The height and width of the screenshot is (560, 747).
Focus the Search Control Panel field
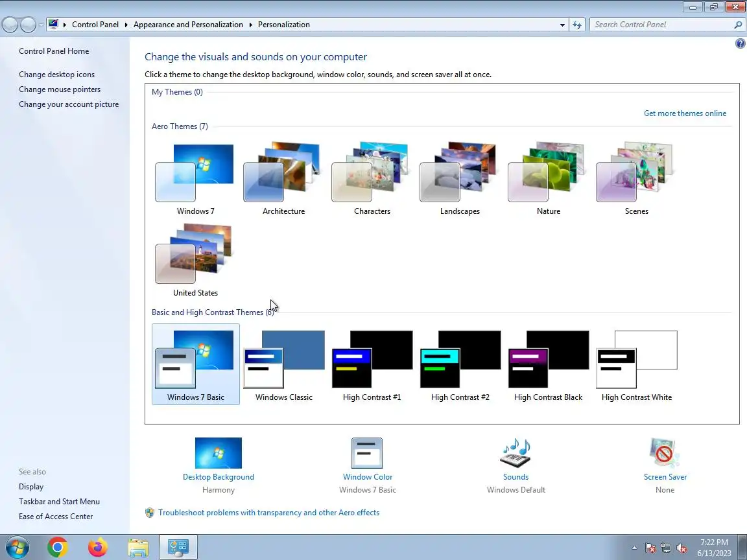[x=662, y=25]
